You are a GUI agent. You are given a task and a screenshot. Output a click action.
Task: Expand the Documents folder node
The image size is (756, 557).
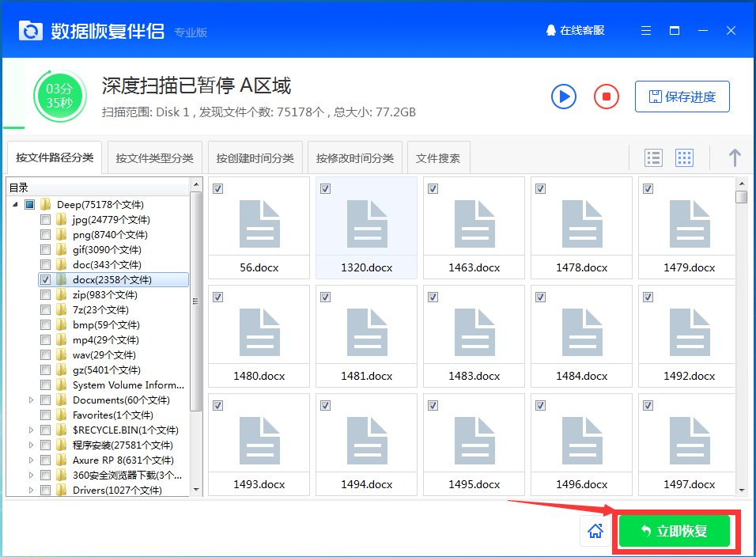(x=31, y=400)
